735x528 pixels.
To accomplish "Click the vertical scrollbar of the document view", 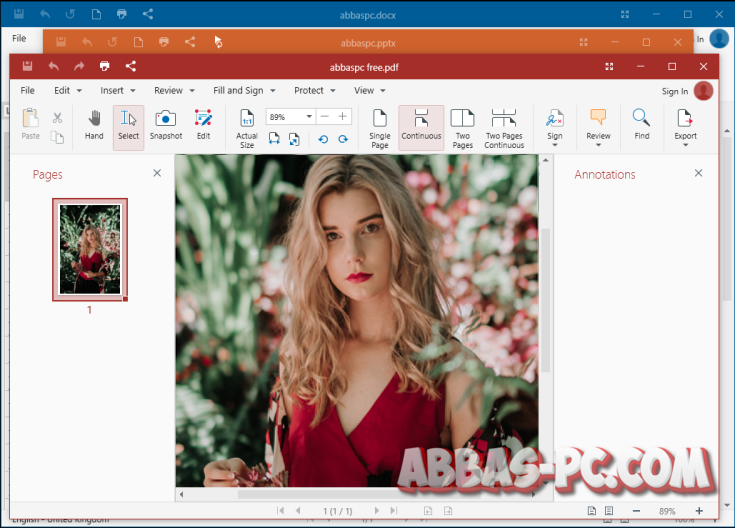I will (546, 300).
